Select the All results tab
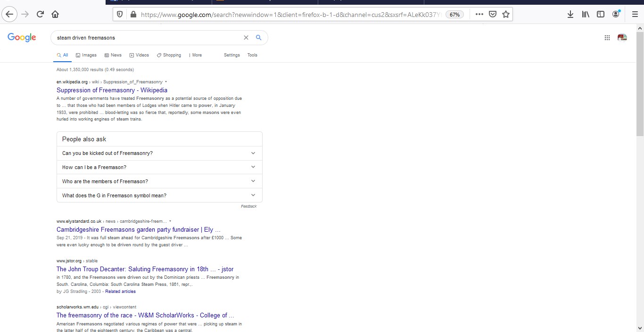 [63, 55]
